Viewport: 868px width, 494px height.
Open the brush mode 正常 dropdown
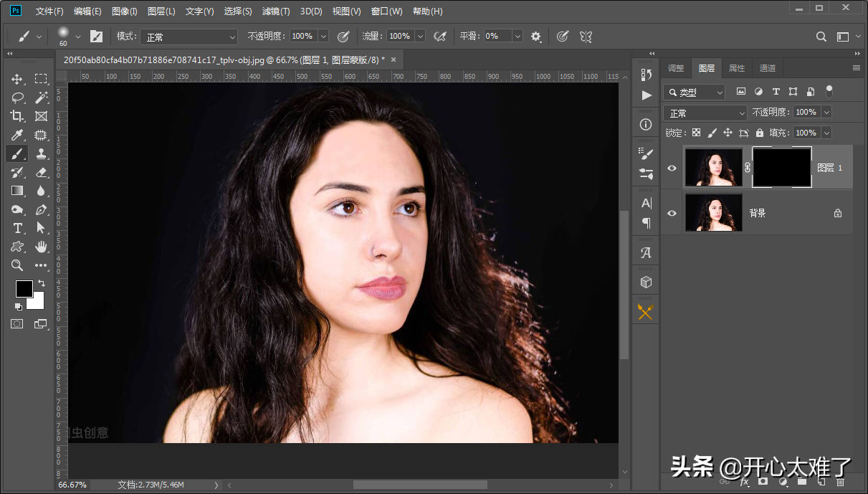point(189,37)
